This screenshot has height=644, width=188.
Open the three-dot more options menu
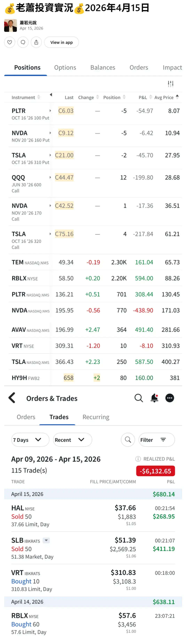170,398
